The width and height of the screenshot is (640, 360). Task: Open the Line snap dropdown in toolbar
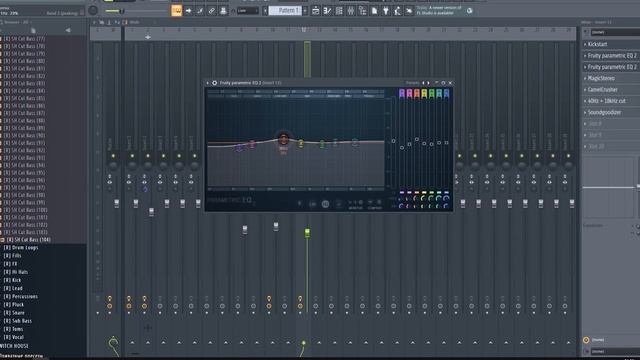tap(248, 11)
